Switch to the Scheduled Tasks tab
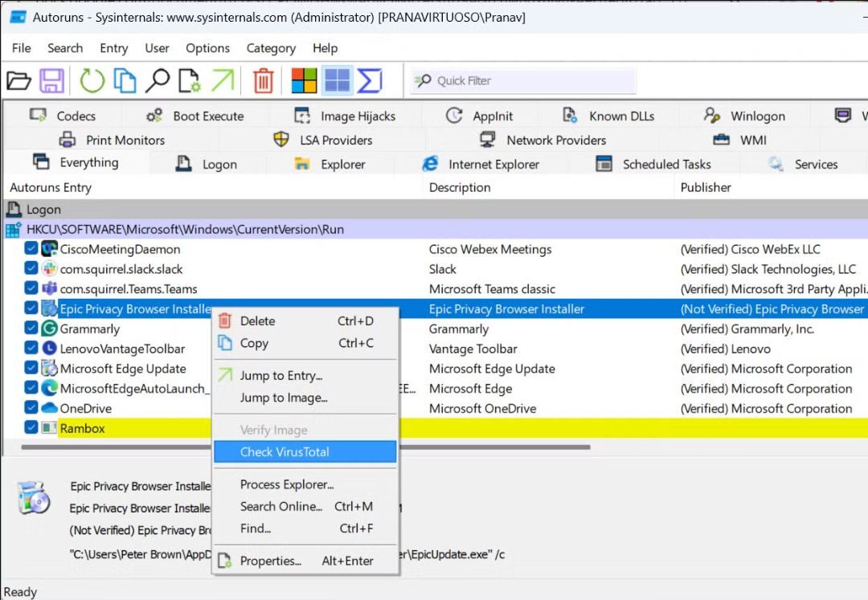The width and height of the screenshot is (868, 600). coord(665,164)
